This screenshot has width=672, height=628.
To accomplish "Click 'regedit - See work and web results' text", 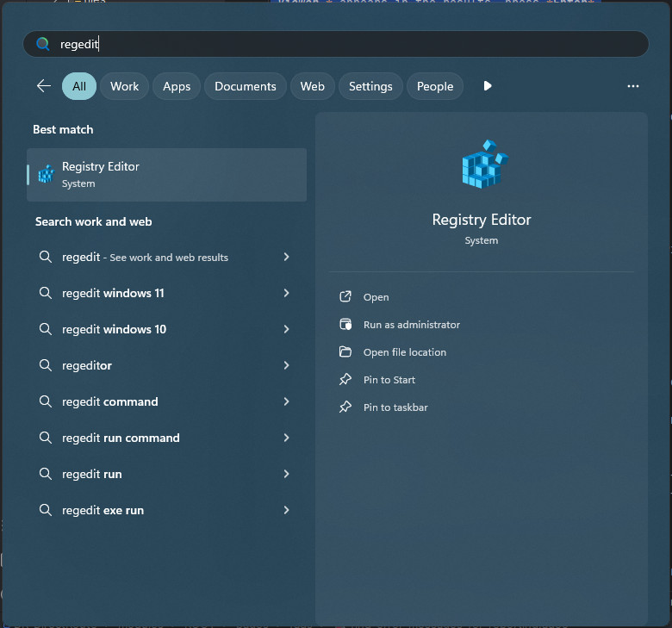I will pos(146,257).
